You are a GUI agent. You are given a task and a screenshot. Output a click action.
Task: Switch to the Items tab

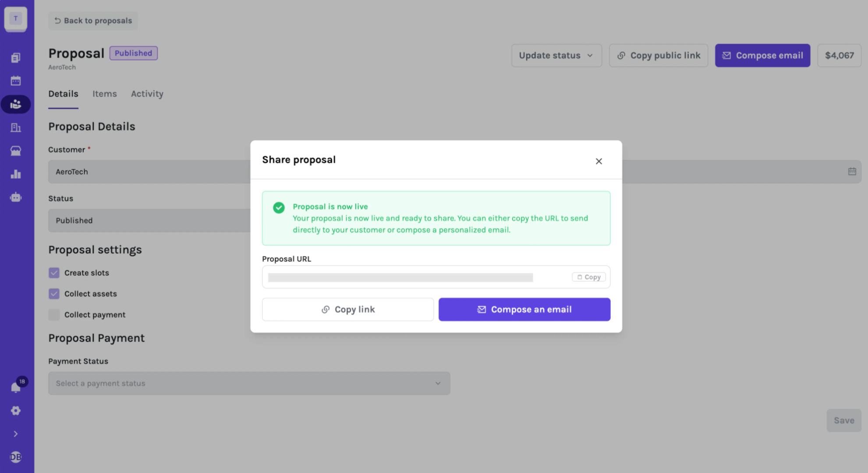click(x=104, y=94)
